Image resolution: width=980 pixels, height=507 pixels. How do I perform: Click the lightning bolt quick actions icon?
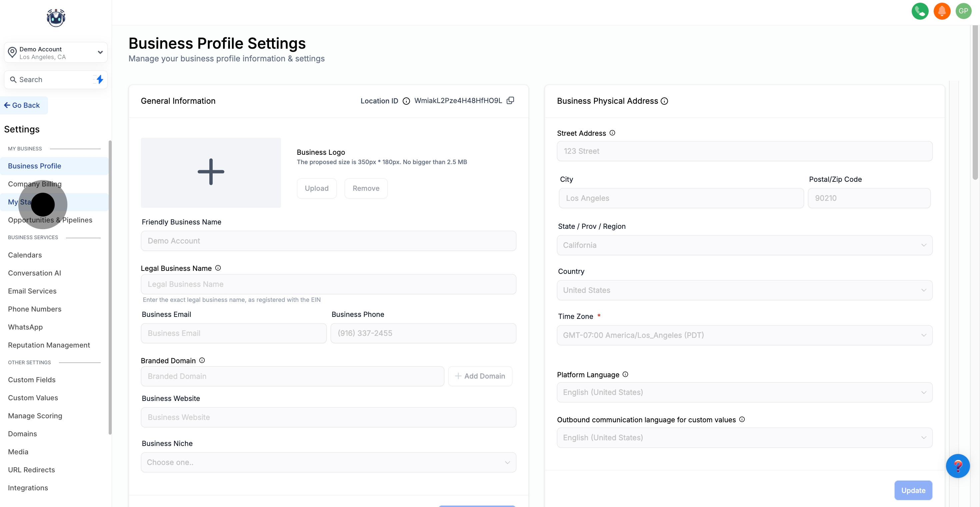100,79
